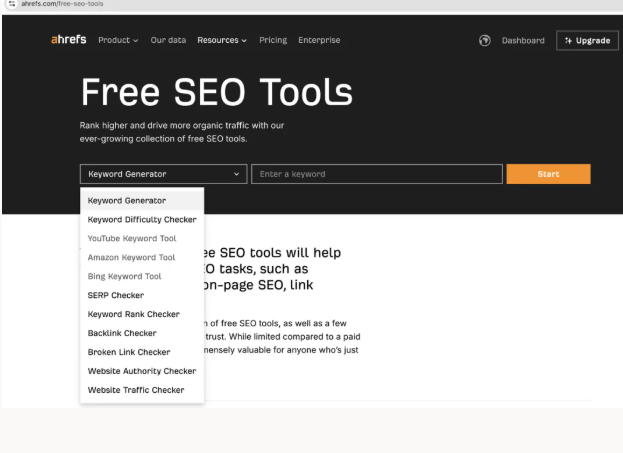Select Keyword Rank Checker option
623x453 pixels.
tap(142, 314)
